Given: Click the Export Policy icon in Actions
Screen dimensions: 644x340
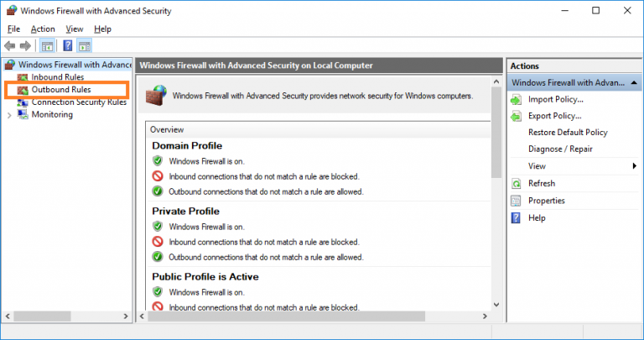Looking at the screenshot, I should click(517, 116).
